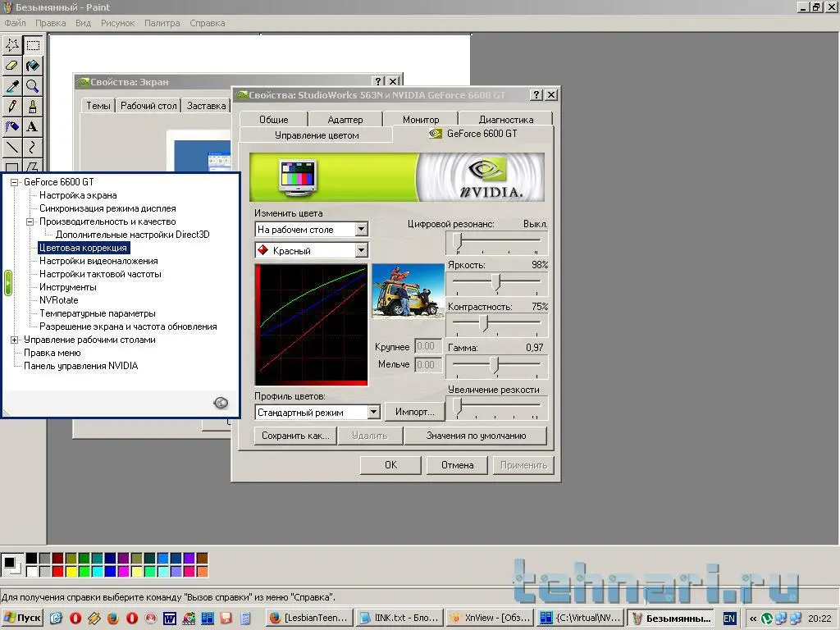Click the 'Значения по умолчанию' button
The height and width of the screenshot is (630, 840).
point(475,436)
